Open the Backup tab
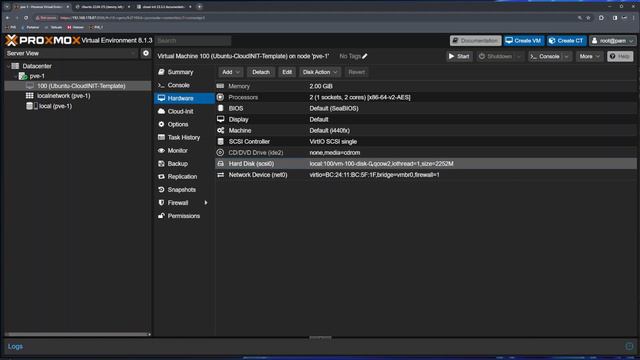 (x=184, y=164)
